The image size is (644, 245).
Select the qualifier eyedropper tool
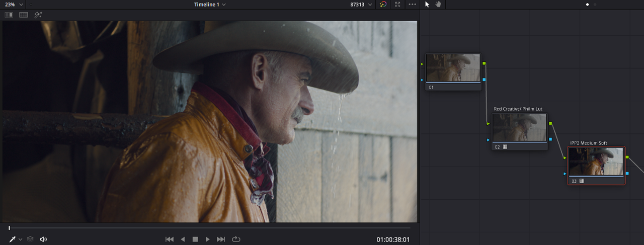coord(13,239)
